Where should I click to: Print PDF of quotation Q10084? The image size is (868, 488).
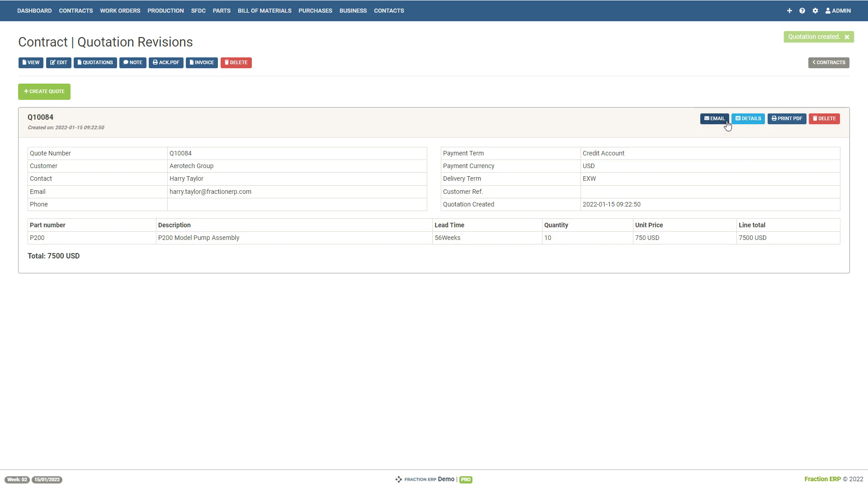[787, 118]
